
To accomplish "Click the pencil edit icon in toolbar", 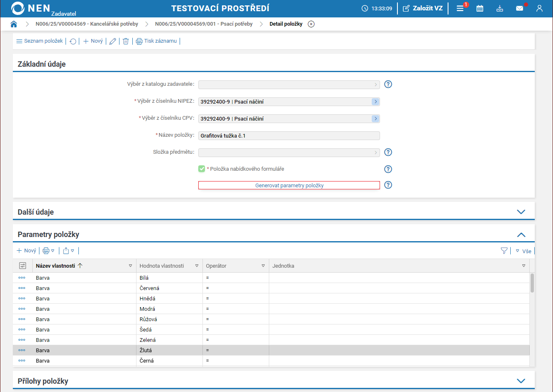I will click(x=112, y=41).
